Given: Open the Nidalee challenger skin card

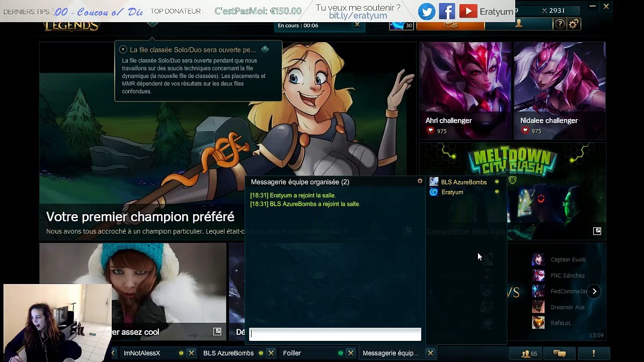Looking at the screenshot, I should pyautogui.click(x=559, y=90).
